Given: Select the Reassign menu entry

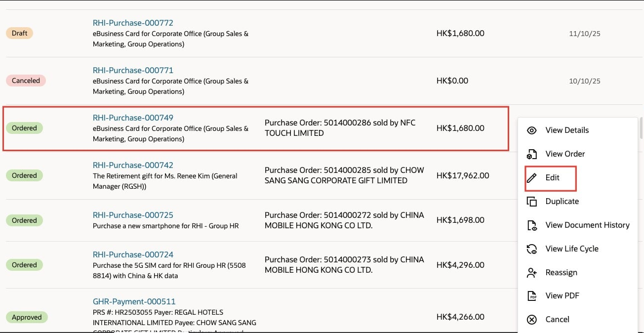Looking at the screenshot, I should 561,273.
